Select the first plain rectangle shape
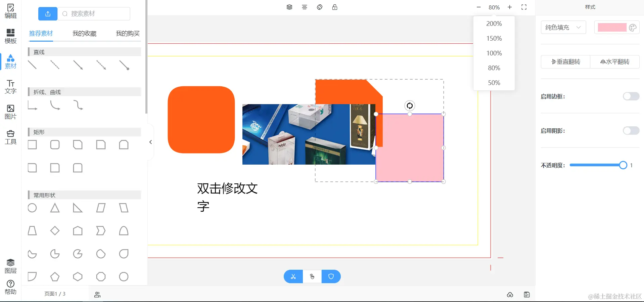This screenshot has height=302, width=644. [x=32, y=145]
